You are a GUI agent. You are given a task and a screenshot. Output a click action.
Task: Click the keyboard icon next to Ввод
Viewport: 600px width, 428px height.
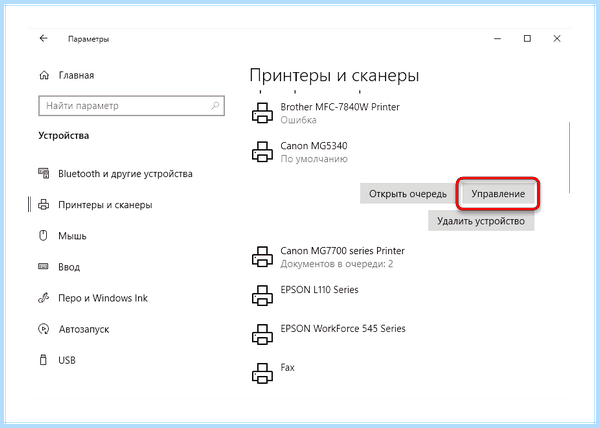(43, 266)
